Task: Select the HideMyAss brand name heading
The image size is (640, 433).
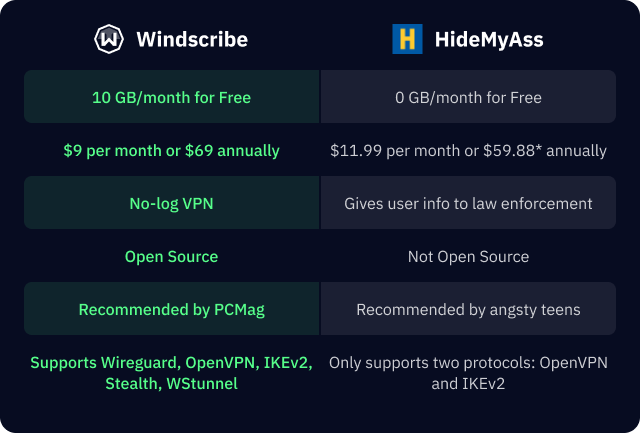Action: 489,40
